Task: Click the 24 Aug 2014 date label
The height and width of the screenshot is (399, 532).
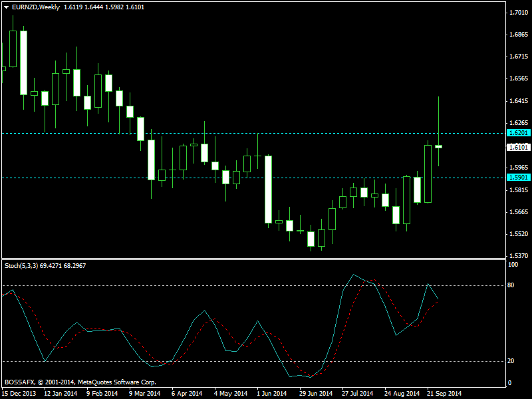Action: (x=402, y=394)
